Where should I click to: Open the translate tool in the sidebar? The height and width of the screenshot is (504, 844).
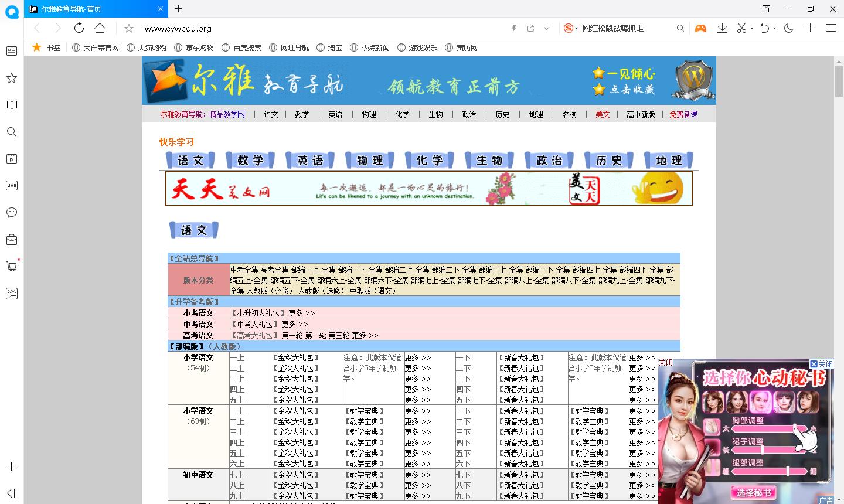point(11,293)
